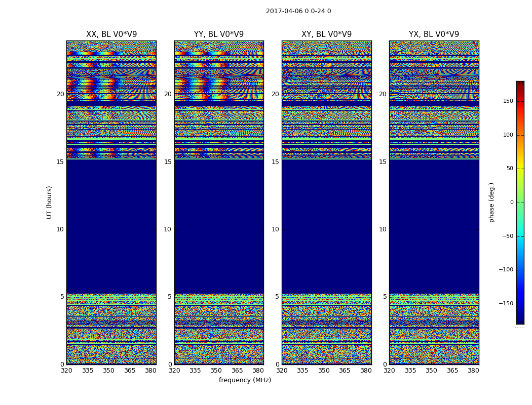This screenshot has height=405, width=532.
Task: Click the colorbar tick label '150'
Action: (508, 101)
